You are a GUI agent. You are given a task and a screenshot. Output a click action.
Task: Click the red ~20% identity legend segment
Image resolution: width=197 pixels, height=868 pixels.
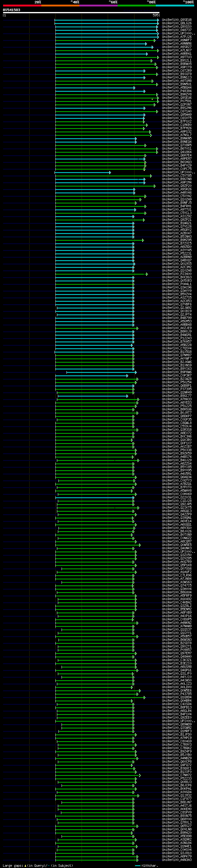tap(22, 6)
